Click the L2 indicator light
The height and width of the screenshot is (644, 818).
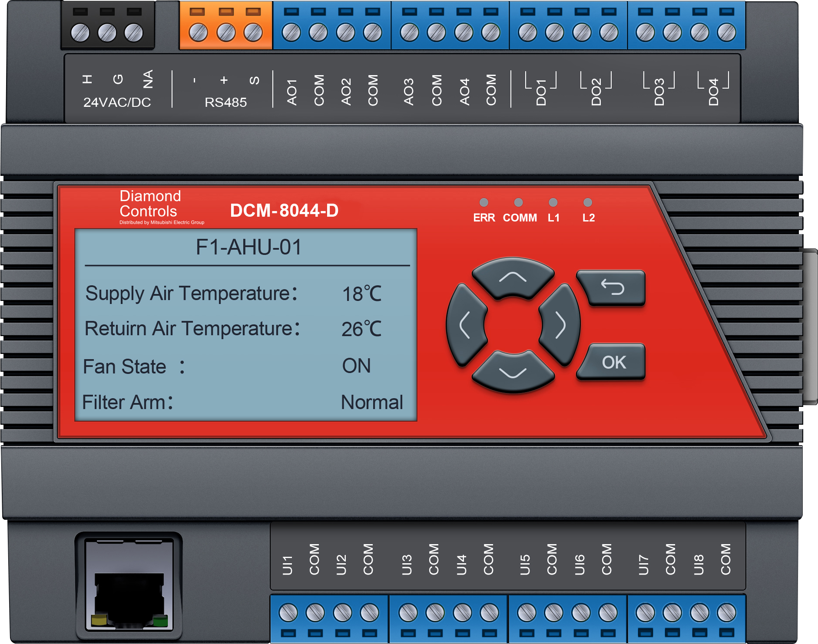tap(588, 201)
